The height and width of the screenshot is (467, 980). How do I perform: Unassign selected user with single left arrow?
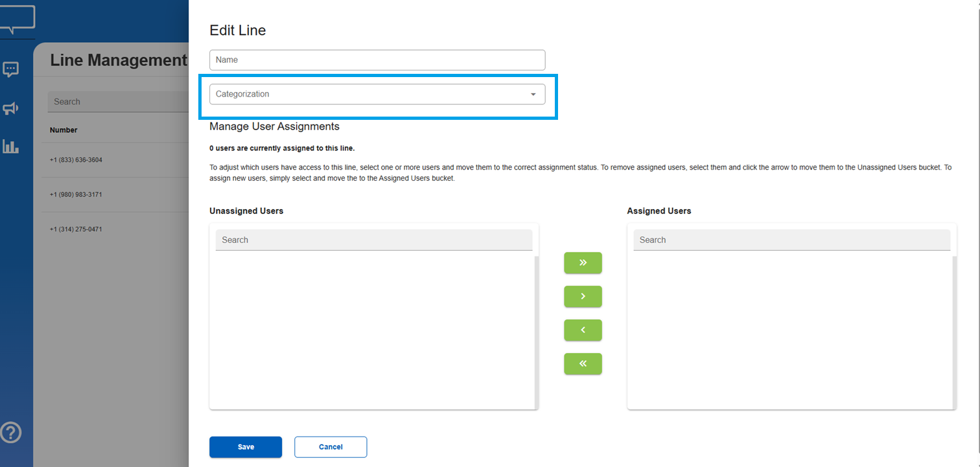[583, 330]
